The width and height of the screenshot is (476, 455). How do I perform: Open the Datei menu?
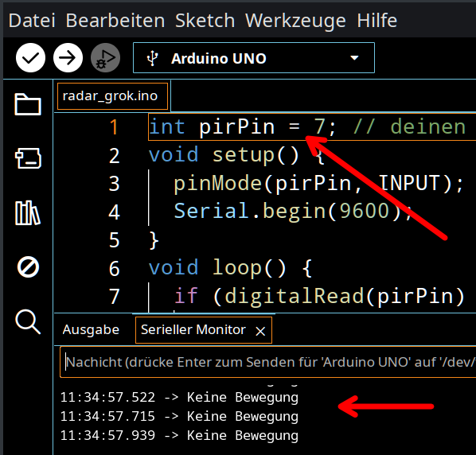tap(32, 21)
